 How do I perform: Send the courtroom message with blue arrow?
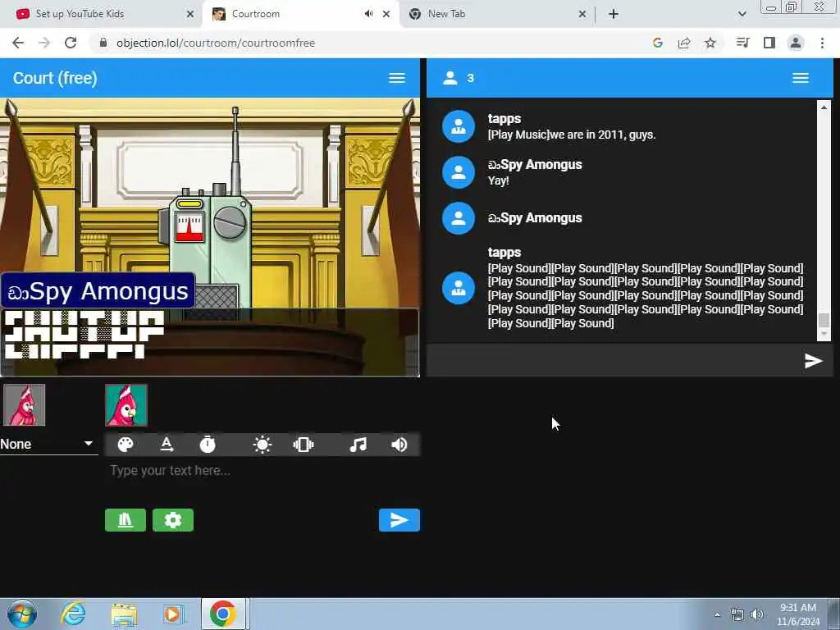[x=399, y=520]
